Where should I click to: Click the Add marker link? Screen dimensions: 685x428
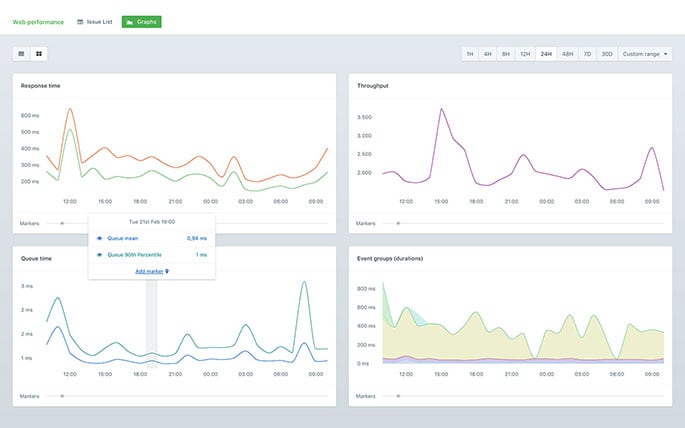149,271
